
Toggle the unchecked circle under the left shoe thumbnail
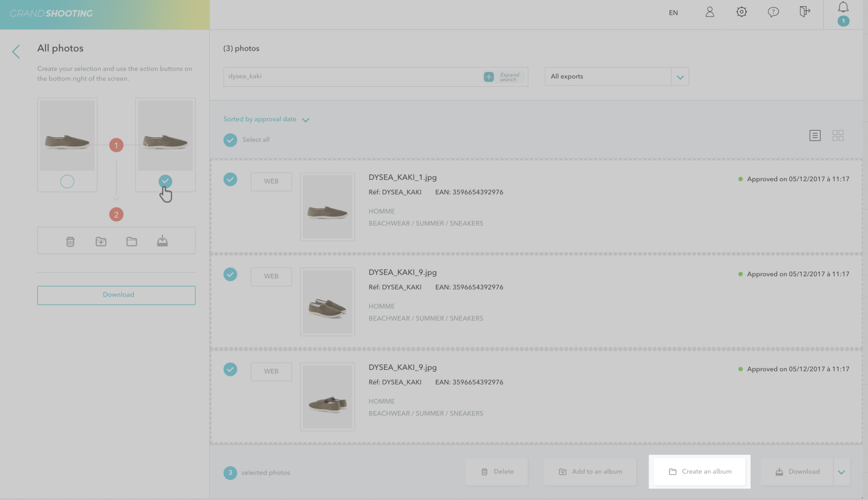click(x=67, y=181)
